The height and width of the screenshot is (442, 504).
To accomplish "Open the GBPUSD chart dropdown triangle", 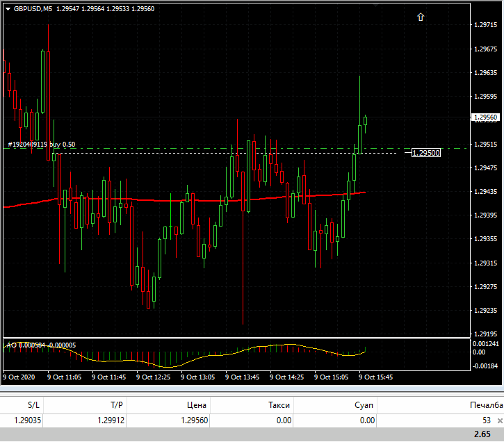I will 8,9.
